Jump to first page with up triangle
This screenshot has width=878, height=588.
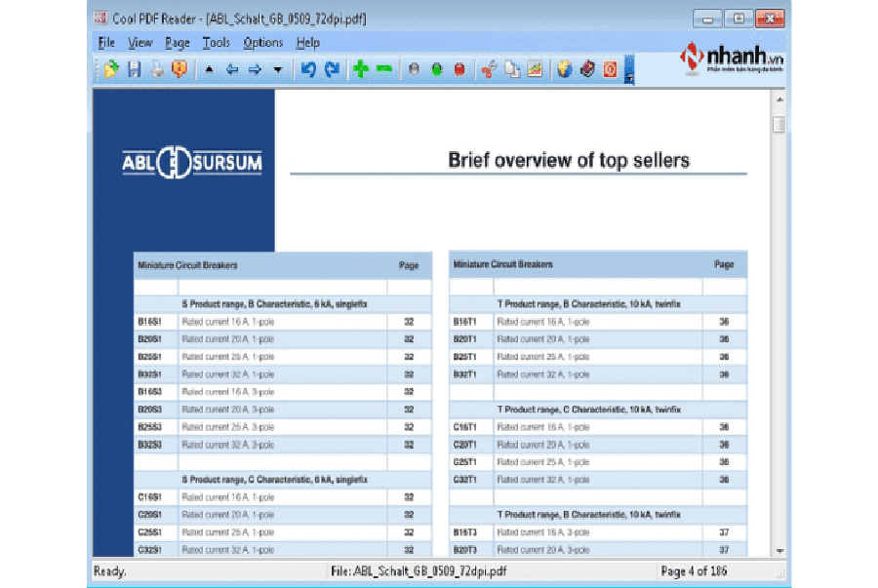click(209, 70)
